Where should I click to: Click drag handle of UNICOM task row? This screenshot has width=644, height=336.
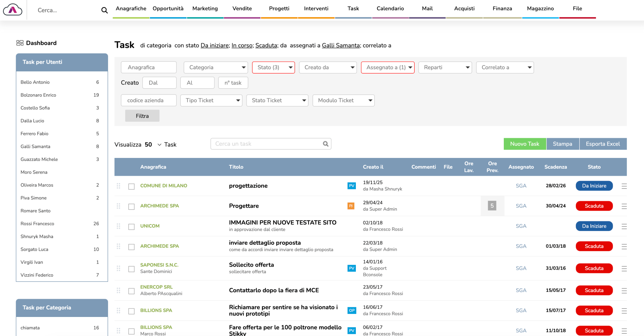click(x=118, y=226)
